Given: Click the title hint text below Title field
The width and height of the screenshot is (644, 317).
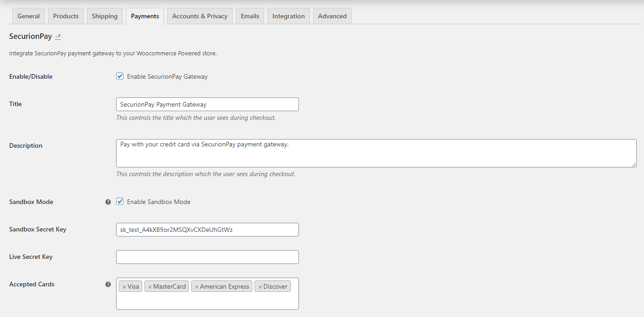Looking at the screenshot, I should coord(196,118).
